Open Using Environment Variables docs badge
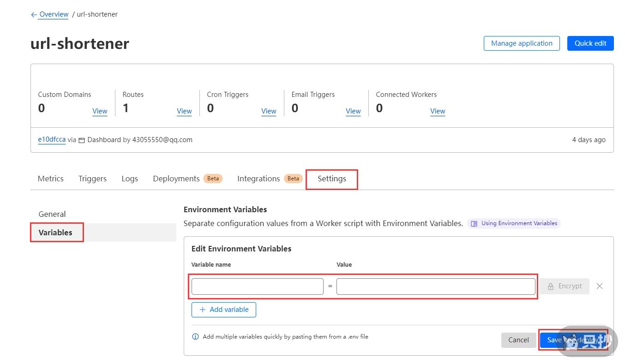The height and width of the screenshot is (364, 625). 514,223
